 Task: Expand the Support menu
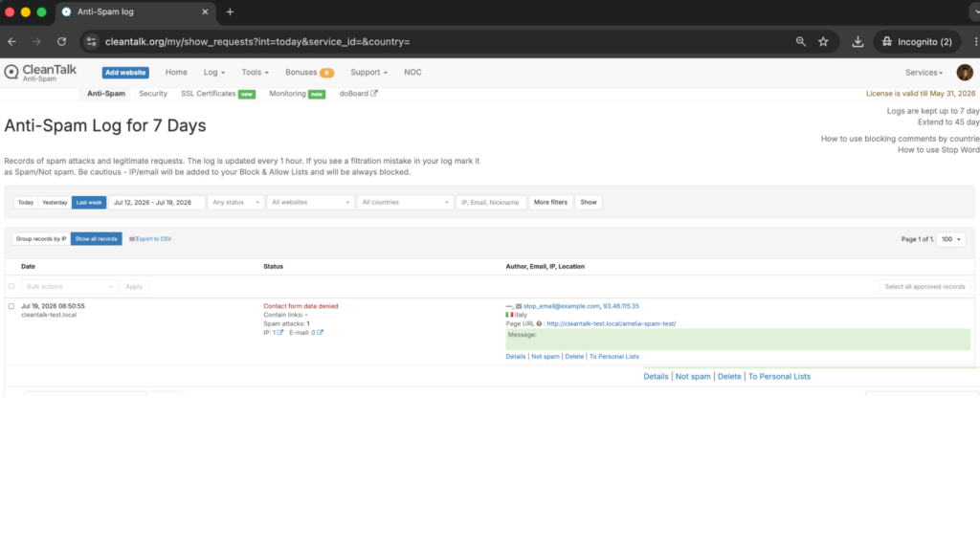(368, 73)
